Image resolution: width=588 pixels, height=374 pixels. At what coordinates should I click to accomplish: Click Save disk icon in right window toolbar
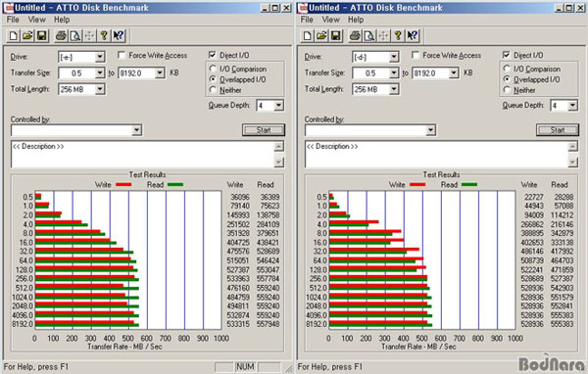tap(335, 35)
